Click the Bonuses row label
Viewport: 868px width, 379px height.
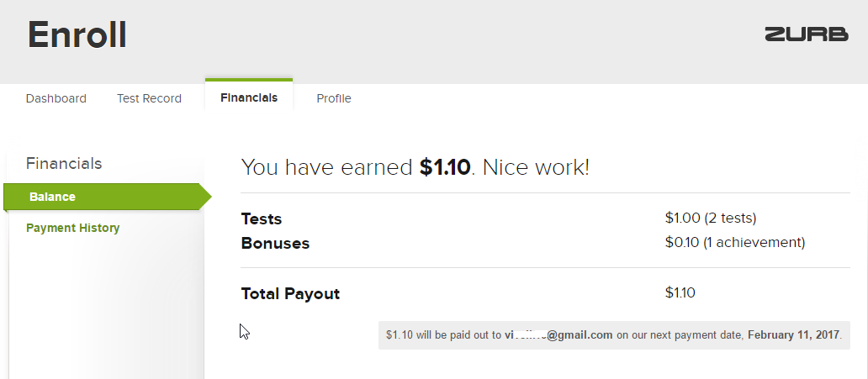275,244
